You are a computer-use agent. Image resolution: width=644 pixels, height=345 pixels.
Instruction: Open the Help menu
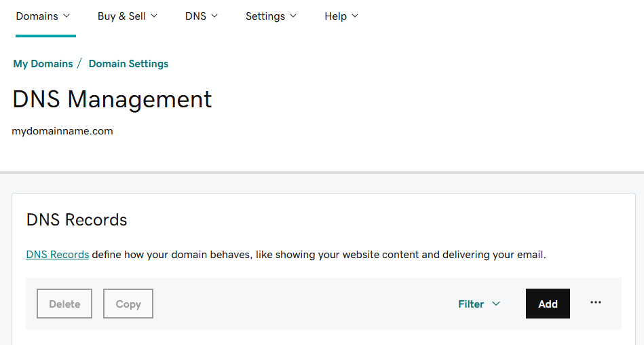(x=341, y=16)
